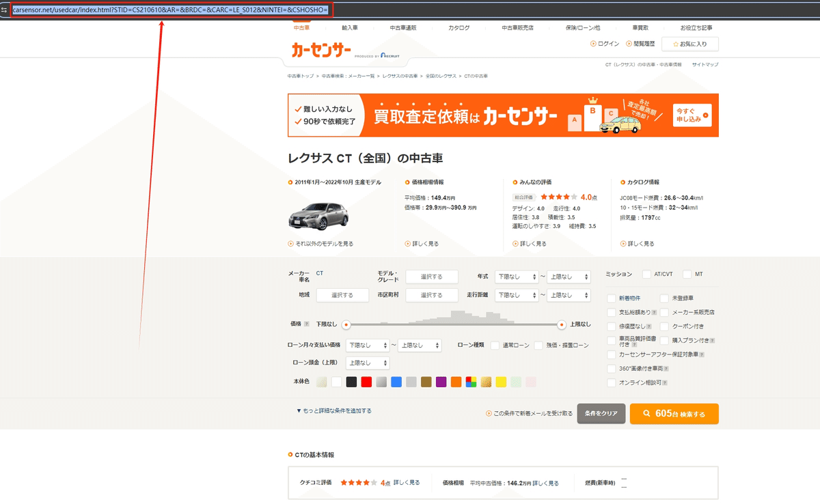Open それ以外のモデルを見る link
The width and height of the screenshot is (820, 504).
pos(321,244)
